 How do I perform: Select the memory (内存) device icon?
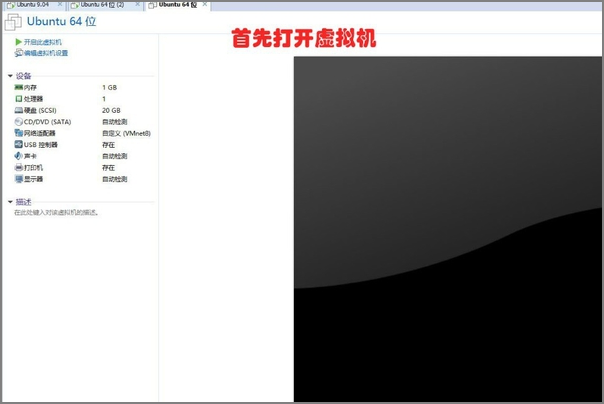tap(18, 88)
